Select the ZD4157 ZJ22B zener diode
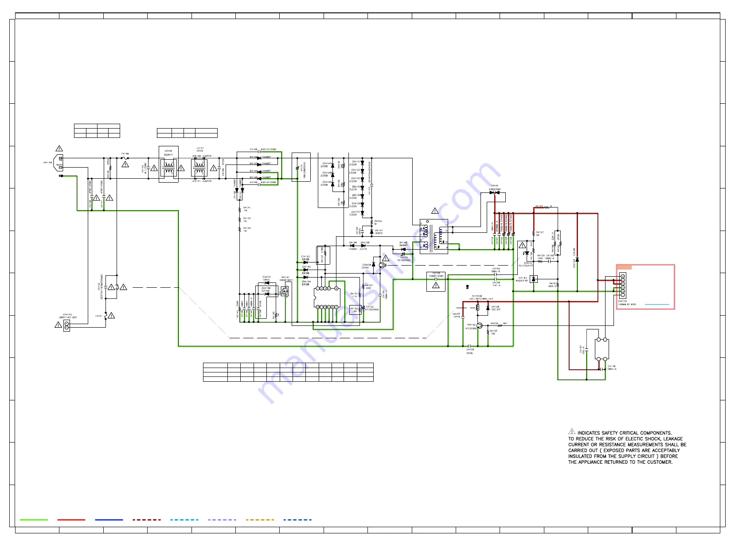The height and width of the screenshot is (560, 754). tap(363, 213)
